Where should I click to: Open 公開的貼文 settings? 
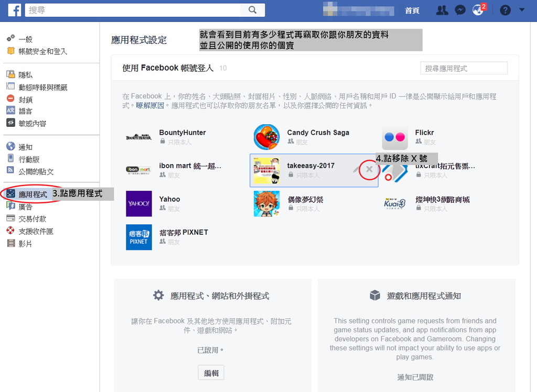pyautogui.click(x=36, y=172)
